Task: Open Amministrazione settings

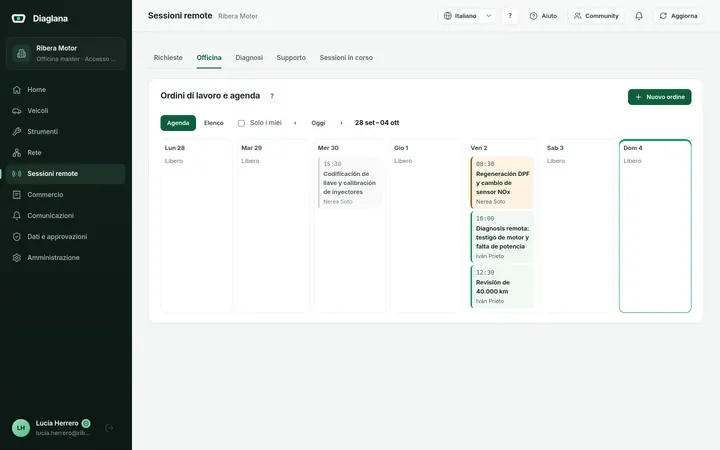Action: [x=66, y=258]
